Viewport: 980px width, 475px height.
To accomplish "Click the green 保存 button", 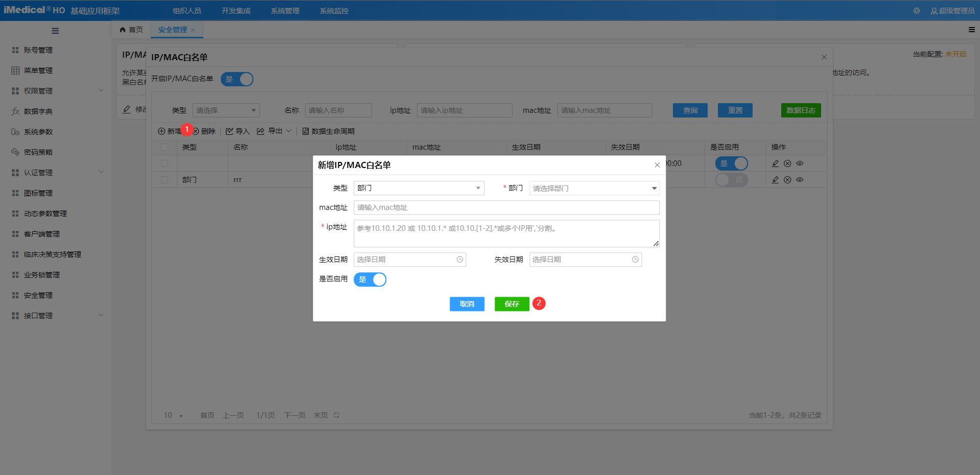I will [511, 304].
